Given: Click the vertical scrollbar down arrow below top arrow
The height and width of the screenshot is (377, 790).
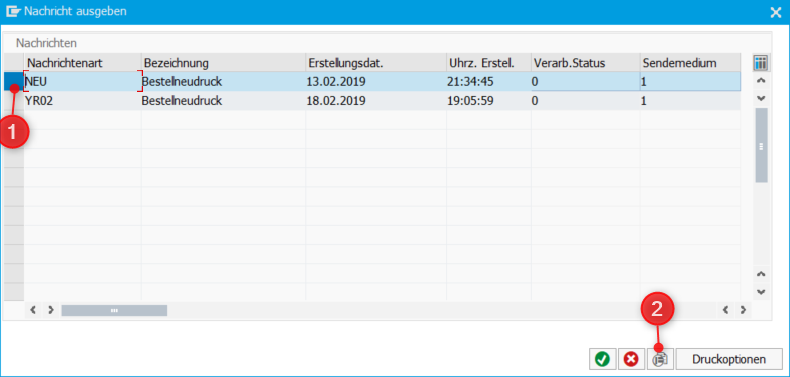Looking at the screenshot, I should 761,97.
